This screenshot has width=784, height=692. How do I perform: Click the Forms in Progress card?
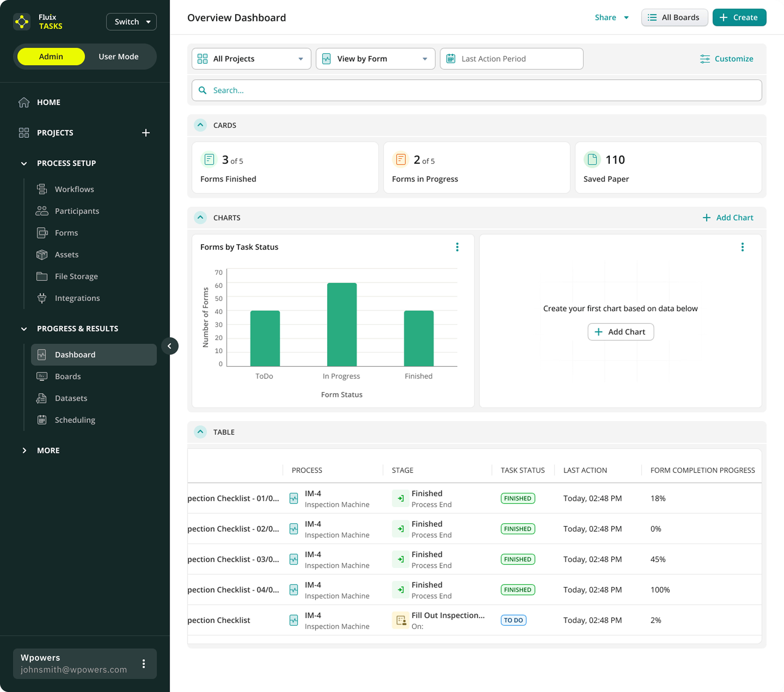(477, 168)
